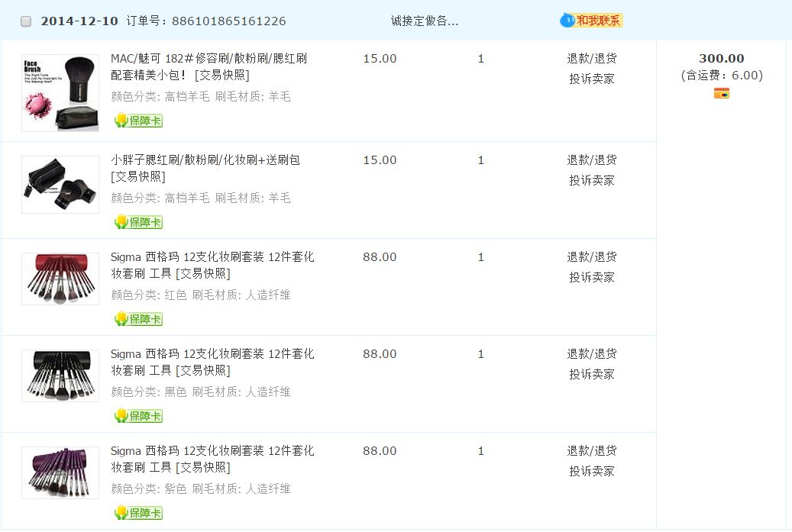Click 退款/退货 for MAC/魅可 brush
Viewport: 792px width, 532px height.
tap(591, 59)
